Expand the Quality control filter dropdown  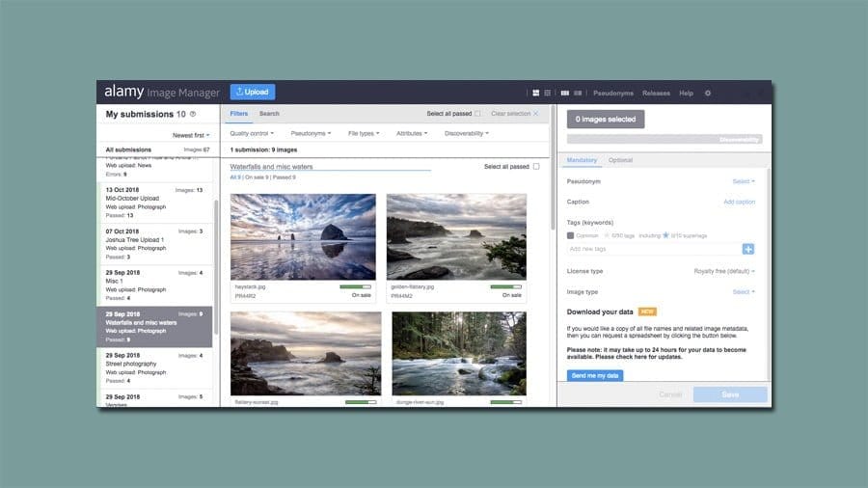pyautogui.click(x=252, y=133)
